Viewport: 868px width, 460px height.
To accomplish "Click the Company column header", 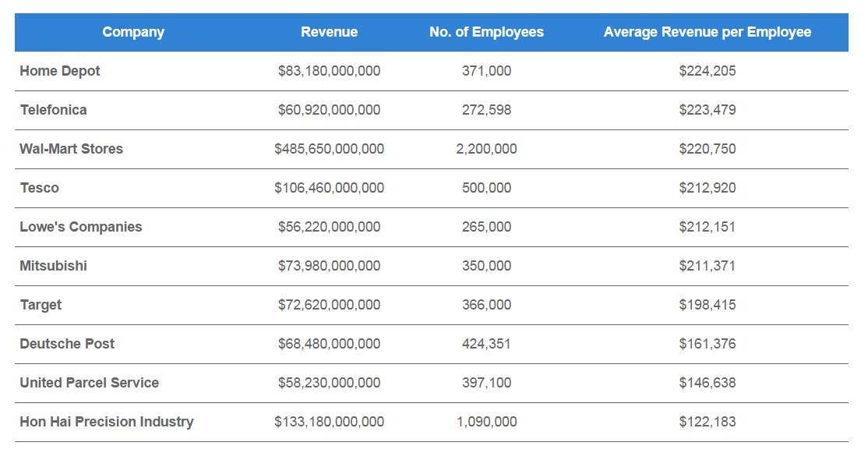I will (x=133, y=32).
